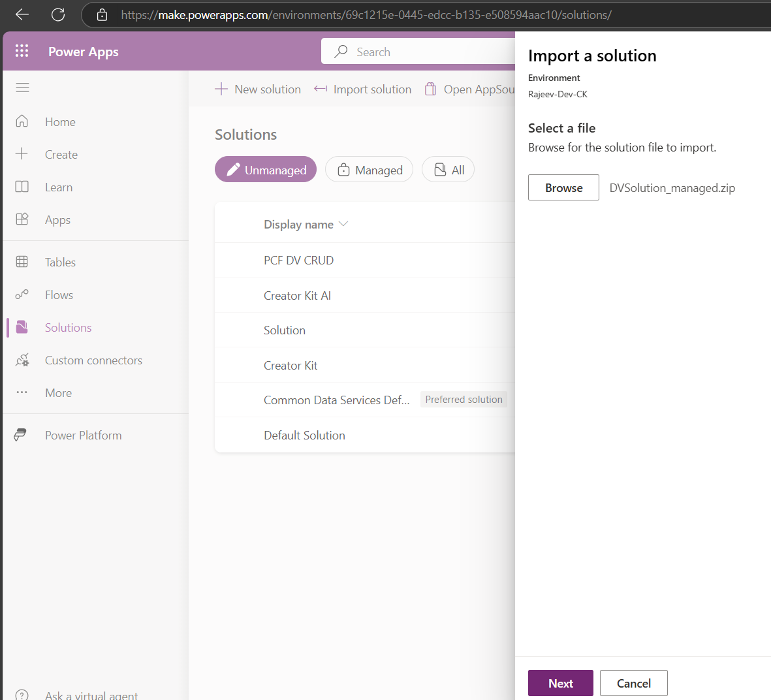Click the Home icon in sidebar
Screen dimensions: 771x700
[22, 121]
